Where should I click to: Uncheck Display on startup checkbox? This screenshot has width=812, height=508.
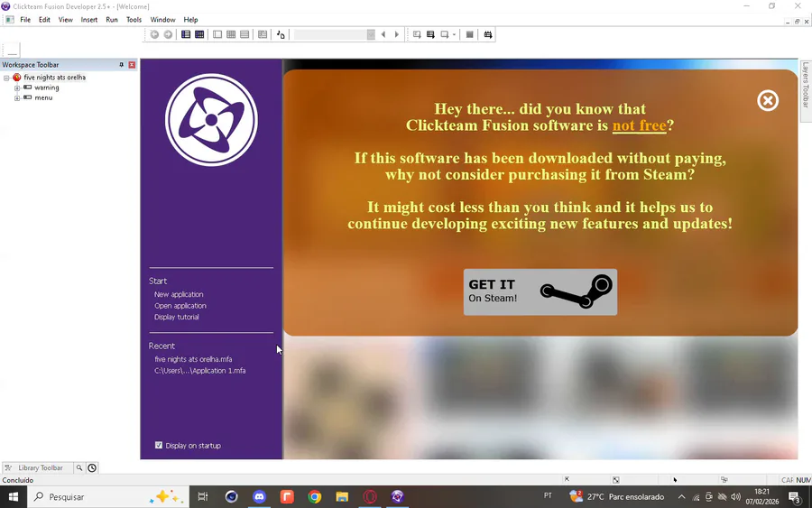point(159,446)
